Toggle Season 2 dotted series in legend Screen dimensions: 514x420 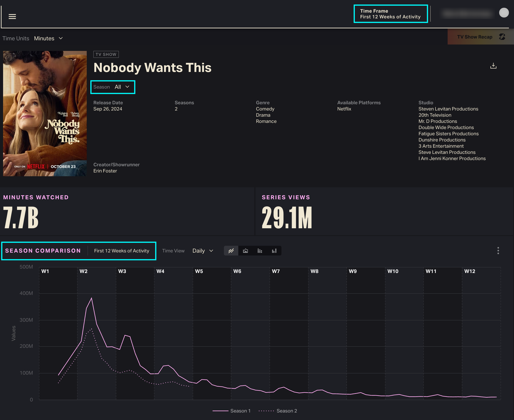pos(287,411)
